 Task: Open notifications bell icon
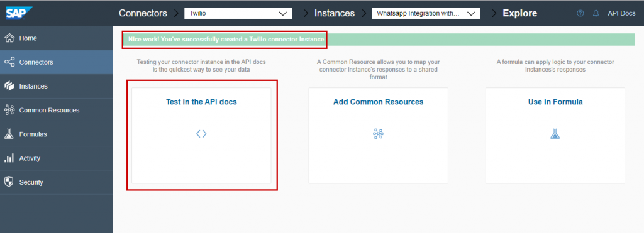[x=596, y=13]
